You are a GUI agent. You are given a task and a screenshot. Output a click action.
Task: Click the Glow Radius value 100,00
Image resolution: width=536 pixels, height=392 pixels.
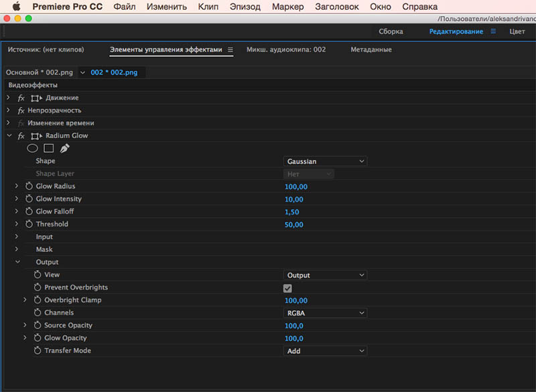click(x=296, y=186)
